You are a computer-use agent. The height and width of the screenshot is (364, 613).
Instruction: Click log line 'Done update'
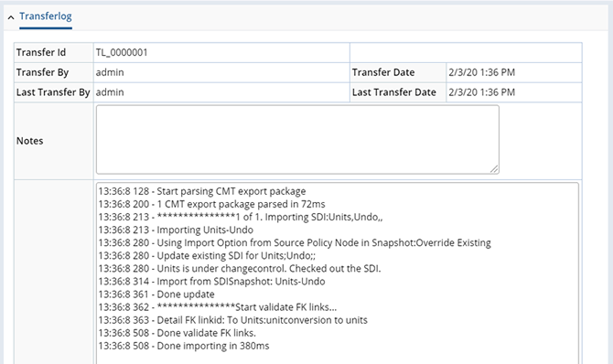point(156,294)
